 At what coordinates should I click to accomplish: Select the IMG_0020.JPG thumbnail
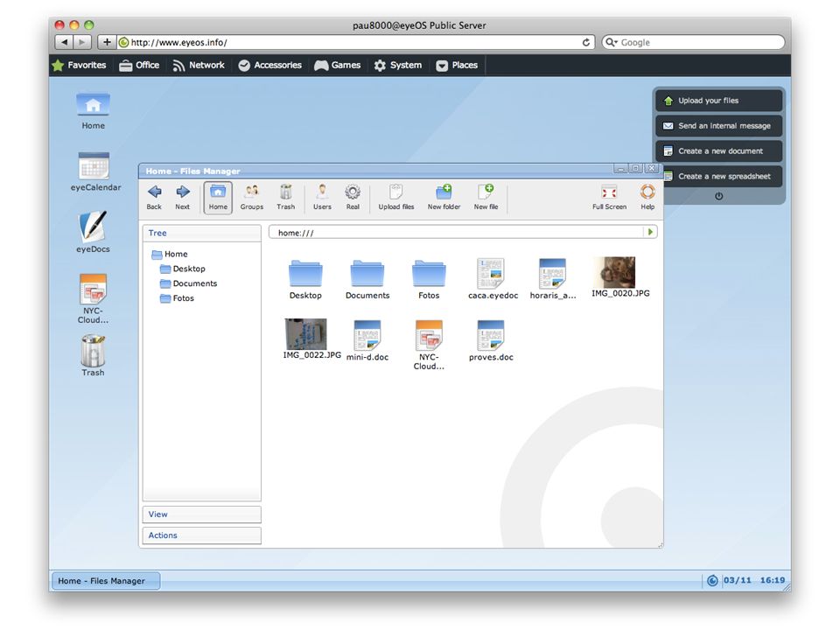[620, 276]
